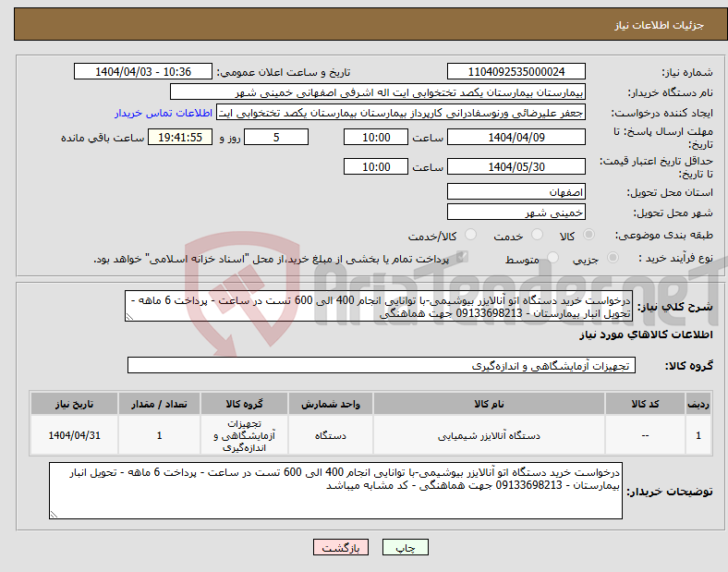This screenshot has height=572, width=728.
Task: Select the خدمت radio button
Action: point(537,235)
